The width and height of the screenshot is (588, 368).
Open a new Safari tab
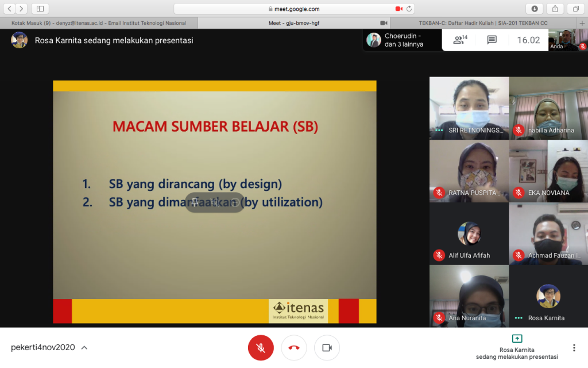582,23
